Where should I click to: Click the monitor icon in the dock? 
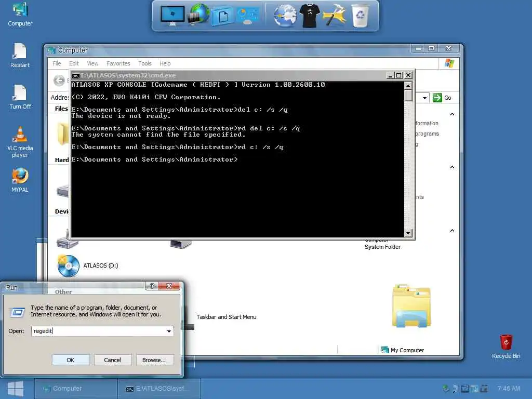pos(172,16)
